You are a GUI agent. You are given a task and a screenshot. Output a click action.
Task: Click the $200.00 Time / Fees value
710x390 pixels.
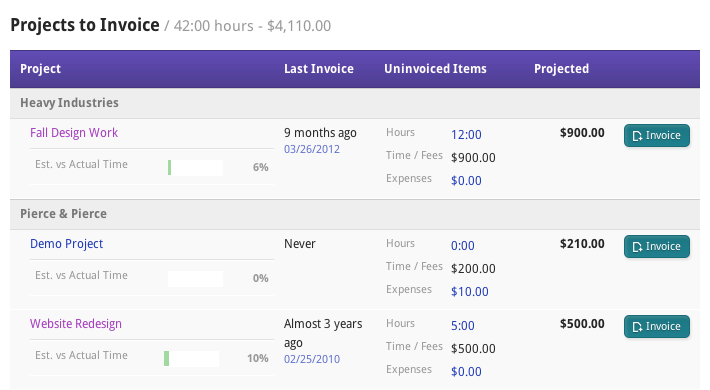pos(473,269)
